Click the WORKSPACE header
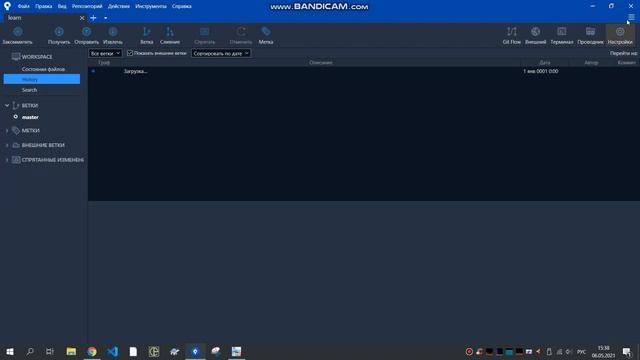The width and height of the screenshot is (640, 360). pyautogui.click(x=37, y=57)
